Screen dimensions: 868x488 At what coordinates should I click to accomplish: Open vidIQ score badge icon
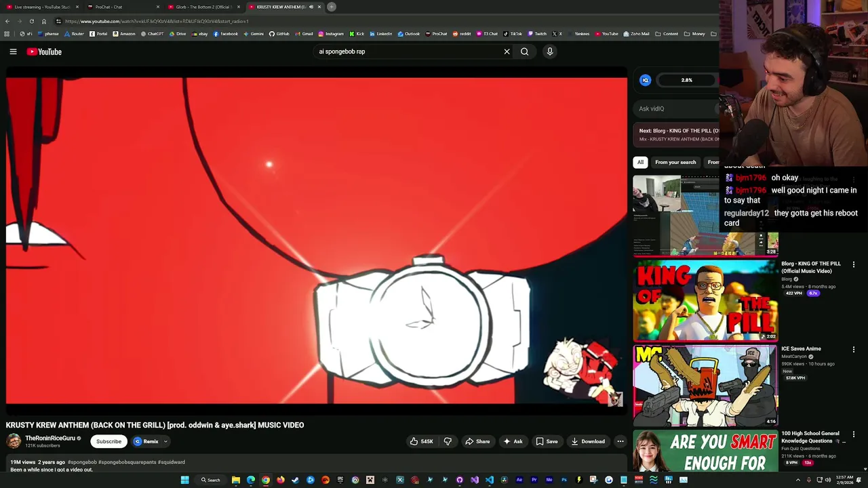[x=645, y=80]
